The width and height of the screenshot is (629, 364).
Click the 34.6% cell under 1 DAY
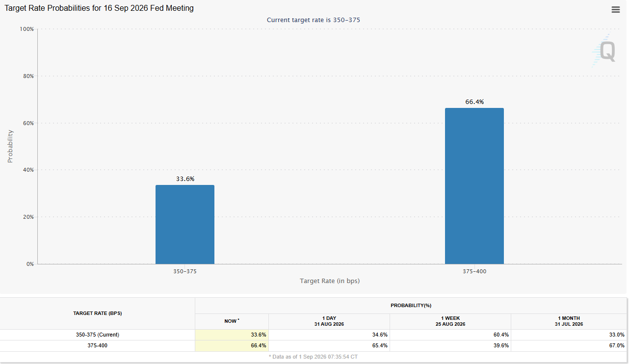pyautogui.click(x=329, y=335)
